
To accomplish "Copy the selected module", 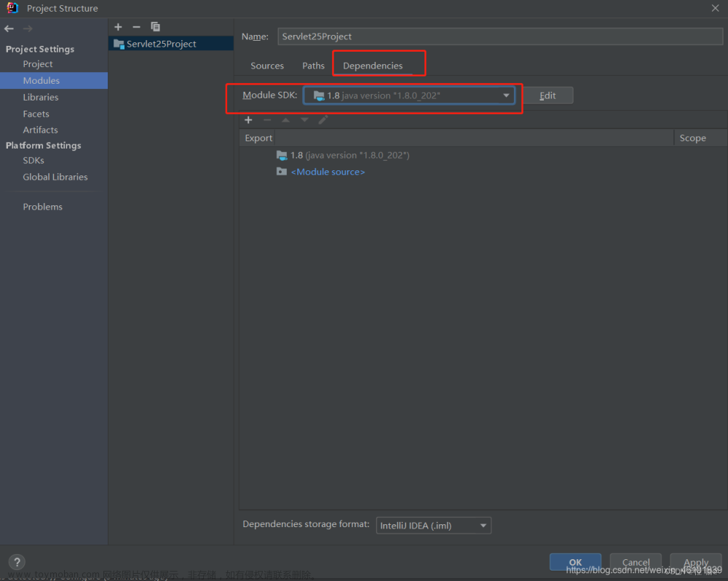I will click(x=155, y=27).
